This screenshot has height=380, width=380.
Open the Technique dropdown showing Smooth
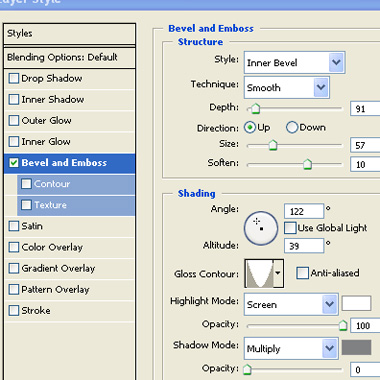coord(287,87)
